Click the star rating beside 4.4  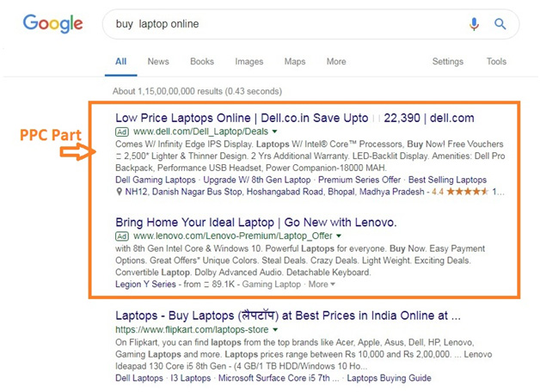click(467, 192)
